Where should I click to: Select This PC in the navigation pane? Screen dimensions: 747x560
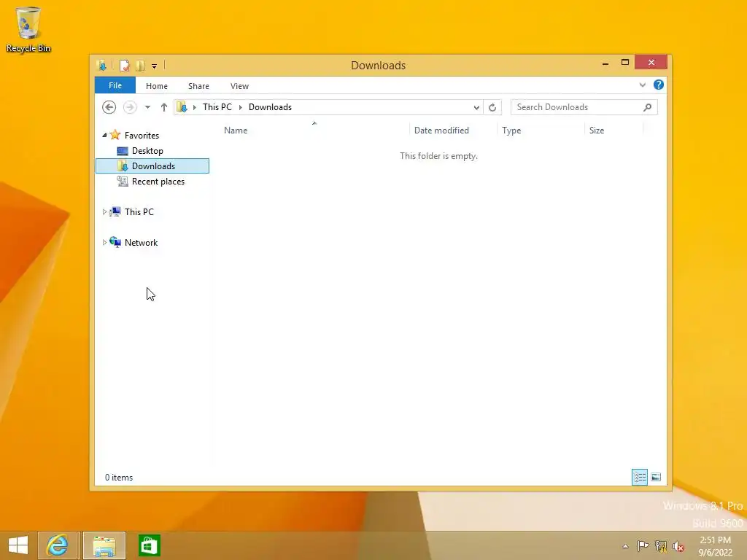coord(139,212)
